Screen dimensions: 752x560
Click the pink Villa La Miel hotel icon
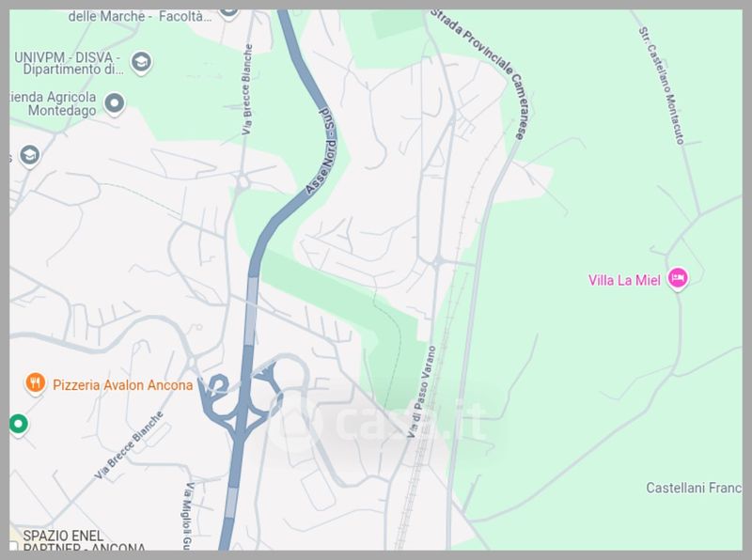tap(678, 278)
